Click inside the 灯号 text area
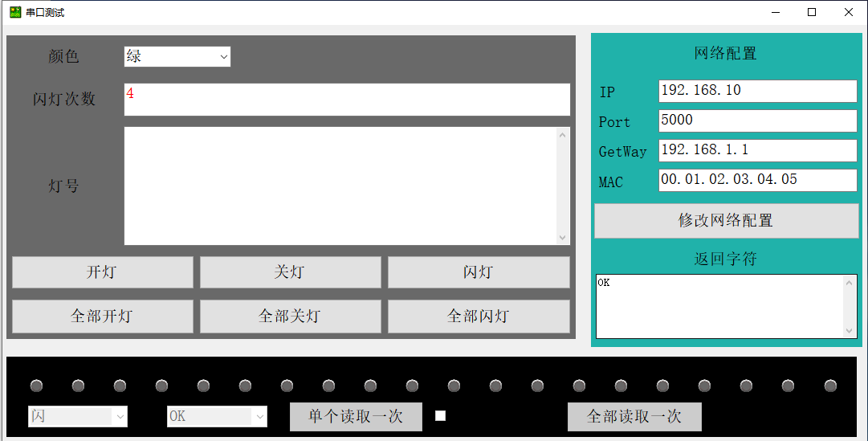The height and width of the screenshot is (441, 868). 340,186
